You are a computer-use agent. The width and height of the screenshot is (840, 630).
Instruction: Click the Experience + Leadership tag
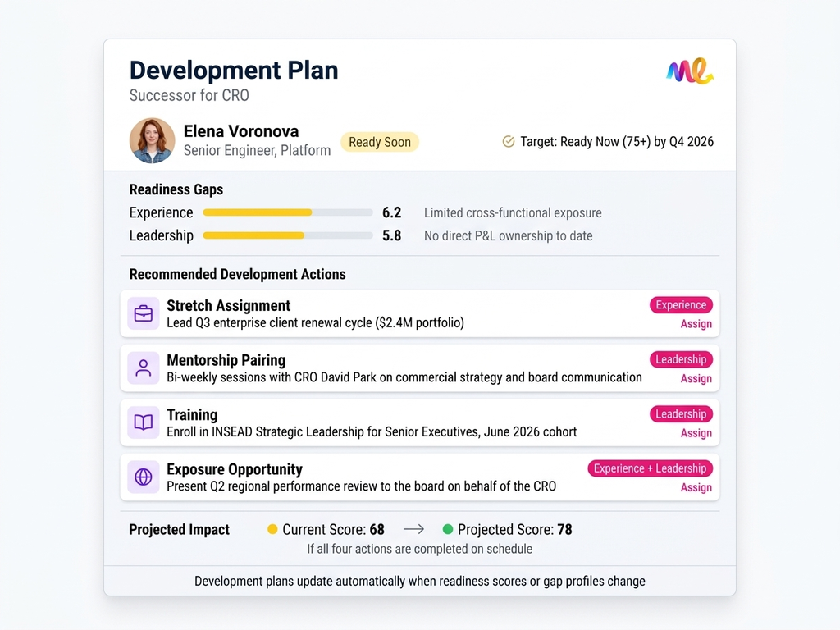[x=650, y=468]
